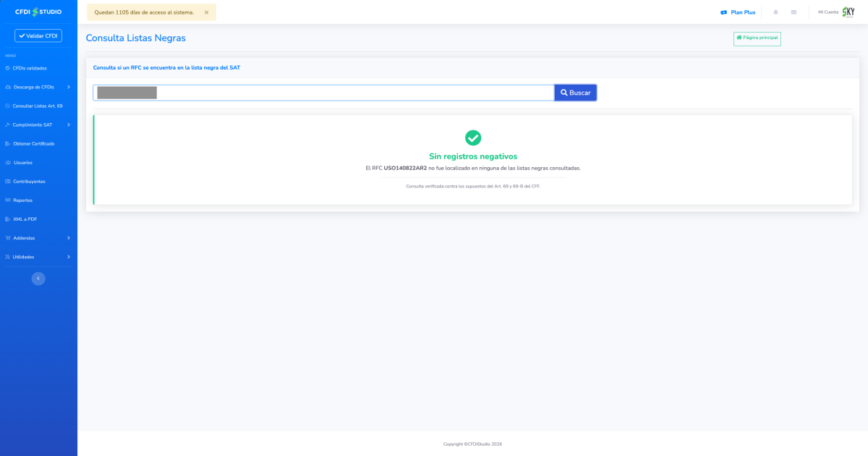
Task: Expand the Cumplimiento SAT submenu arrow
Action: [69, 124]
